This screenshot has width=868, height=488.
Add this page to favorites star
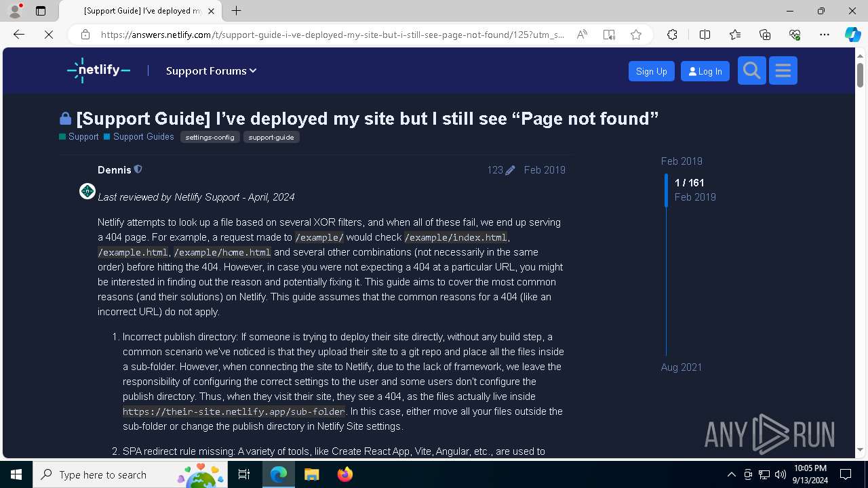pos(636,35)
